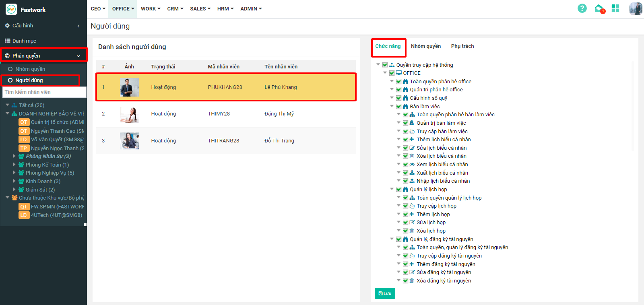Open the green apps grid icon
The height and width of the screenshot is (305, 644).
[615, 8]
